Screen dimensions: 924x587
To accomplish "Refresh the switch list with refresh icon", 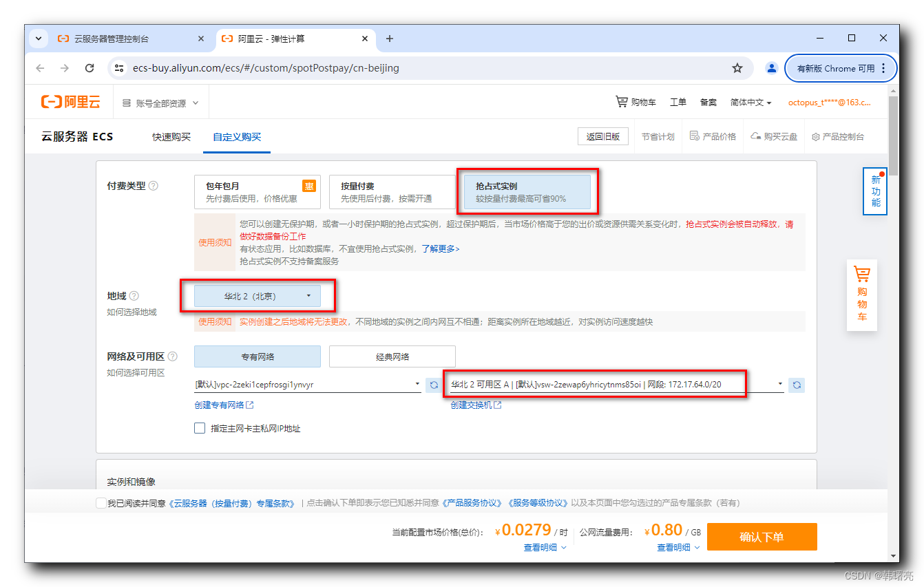I will click(797, 385).
